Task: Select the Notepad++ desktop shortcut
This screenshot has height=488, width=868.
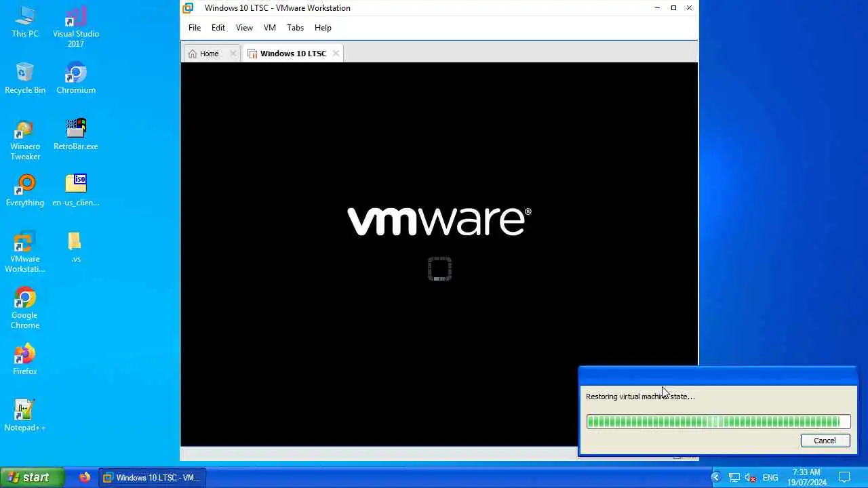Action: pos(25,415)
